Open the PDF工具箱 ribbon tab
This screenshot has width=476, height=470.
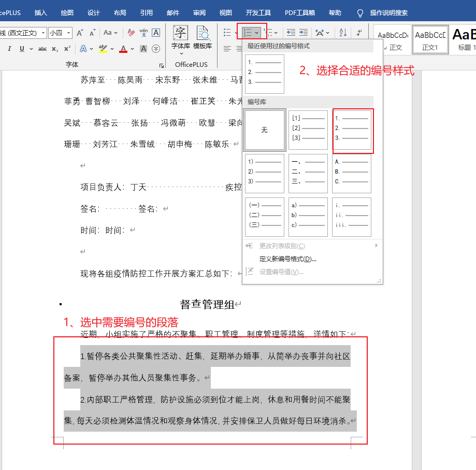[x=299, y=13]
